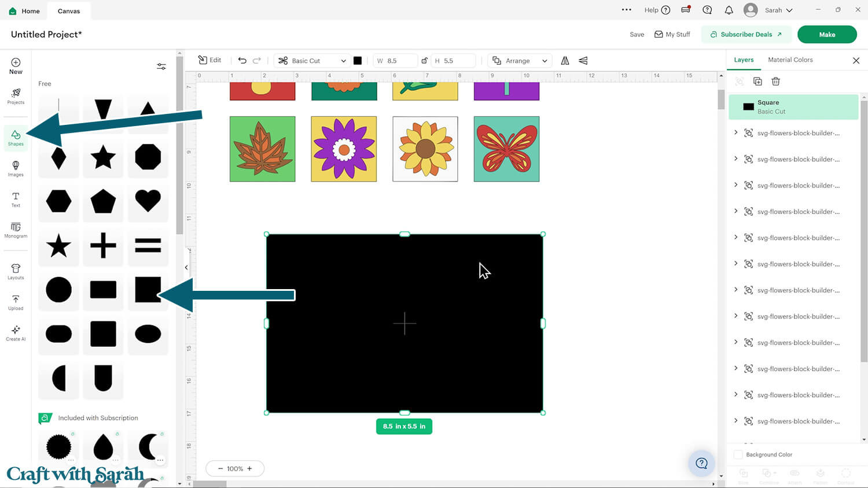Switch to the Material Colors tab
The image size is (868, 488).
coord(790,60)
